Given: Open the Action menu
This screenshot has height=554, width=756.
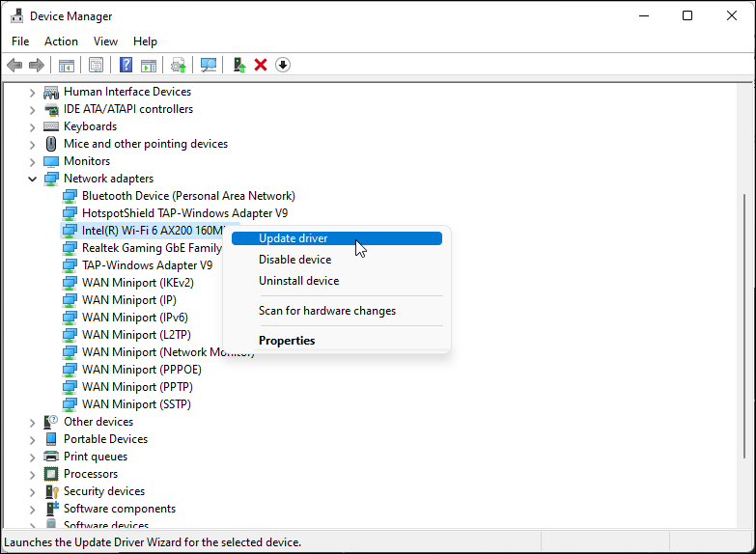Looking at the screenshot, I should click(x=61, y=42).
